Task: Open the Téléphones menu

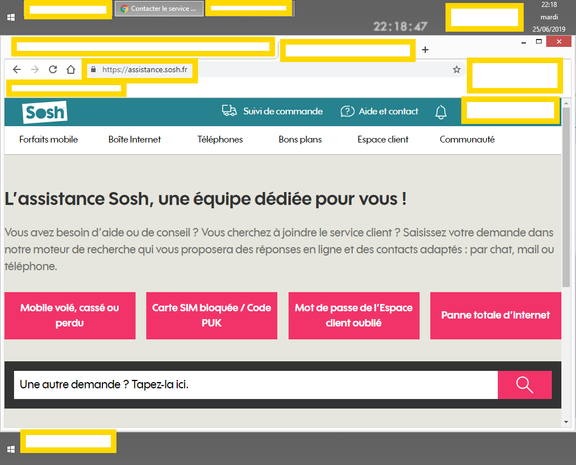Action: [x=220, y=140]
